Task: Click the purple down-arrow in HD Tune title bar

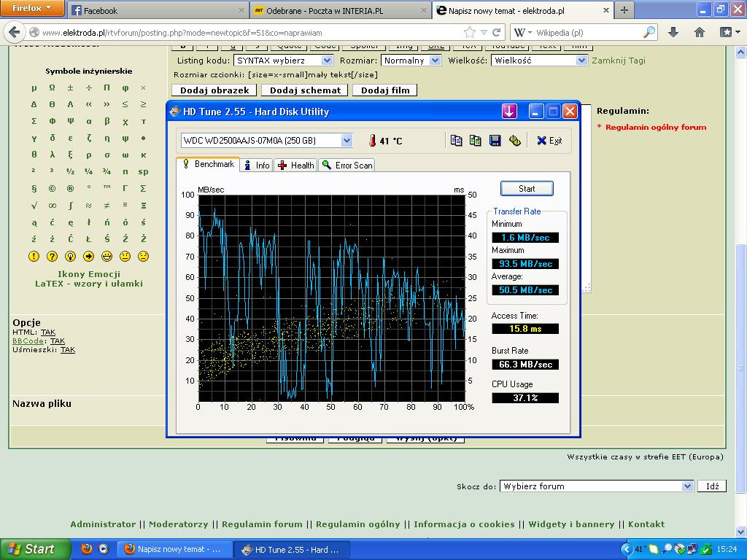Action: [509, 112]
